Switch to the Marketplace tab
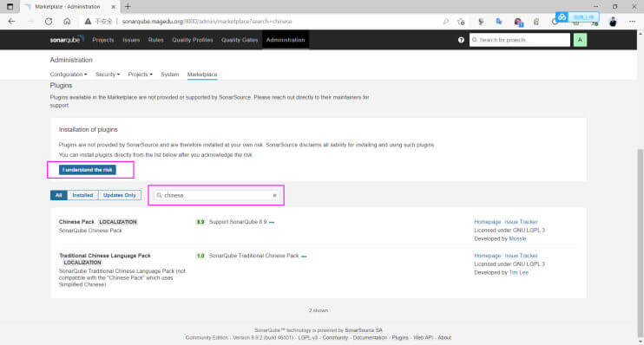Viewport: 644px width, 345px height. pos(202,75)
